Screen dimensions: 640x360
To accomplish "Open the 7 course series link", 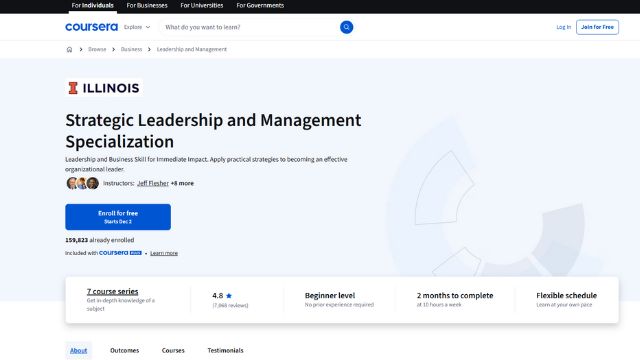I will [112, 291].
